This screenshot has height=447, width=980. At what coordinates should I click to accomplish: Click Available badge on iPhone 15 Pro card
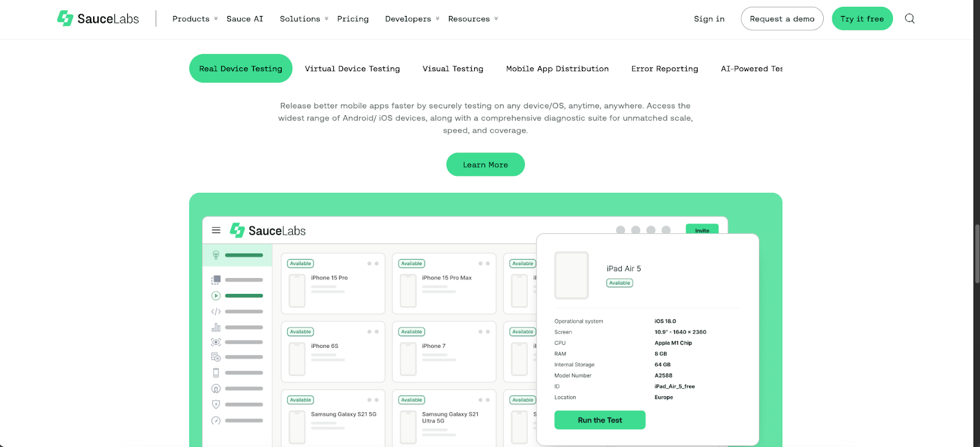(x=301, y=263)
